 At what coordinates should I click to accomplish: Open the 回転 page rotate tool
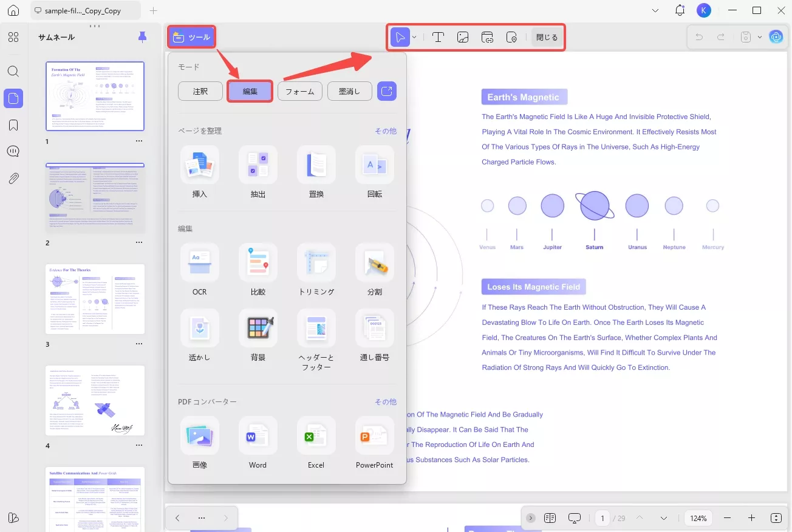click(375, 171)
